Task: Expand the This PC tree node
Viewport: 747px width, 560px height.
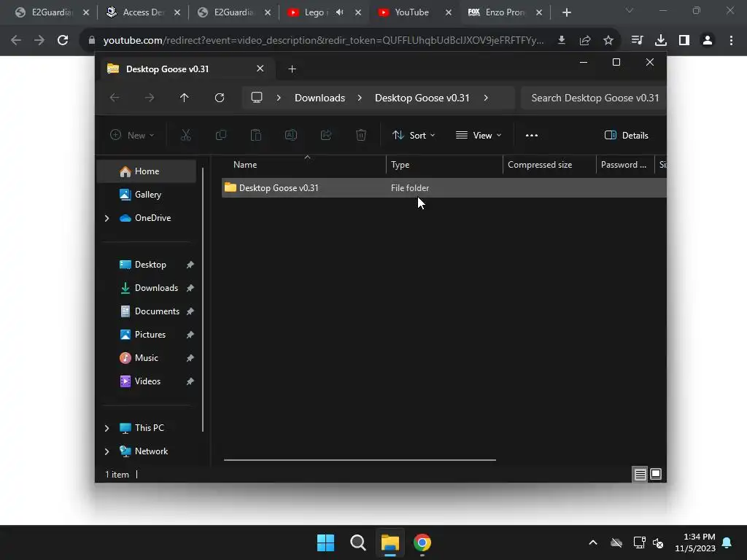Action: (x=107, y=428)
